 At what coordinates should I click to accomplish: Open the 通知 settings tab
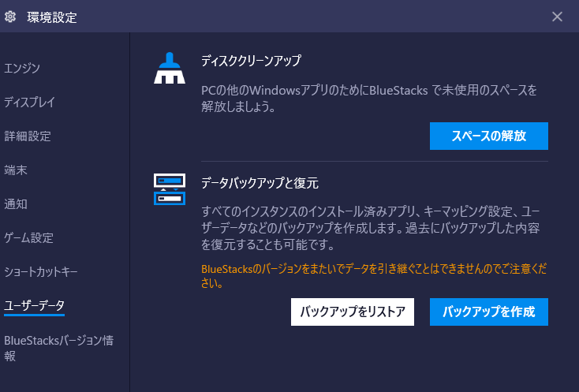pos(16,203)
